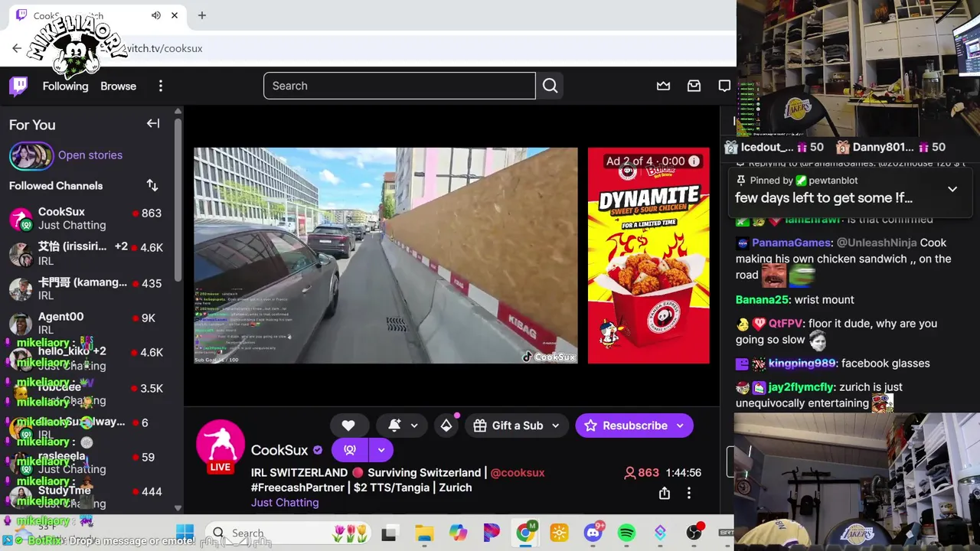This screenshot has width=980, height=551.
Task: Submit search with the magnifier button
Action: 550,86
